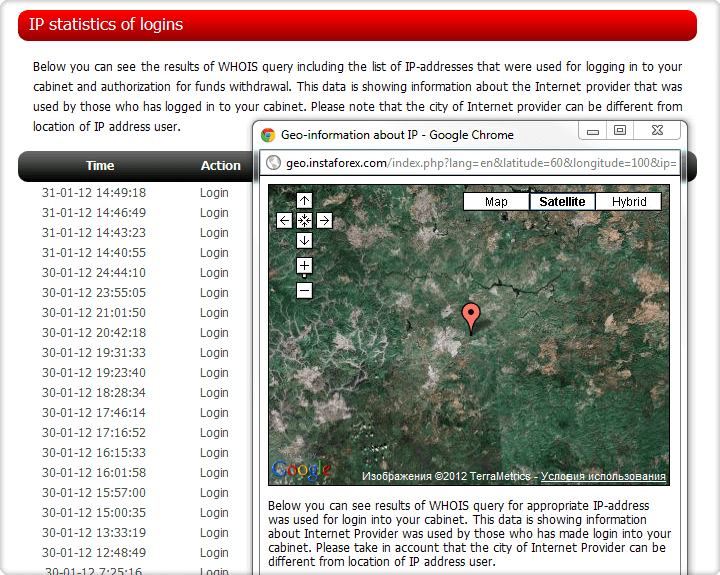Click the Action column header
This screenshot has width=720, height=575.
[220, 166]
